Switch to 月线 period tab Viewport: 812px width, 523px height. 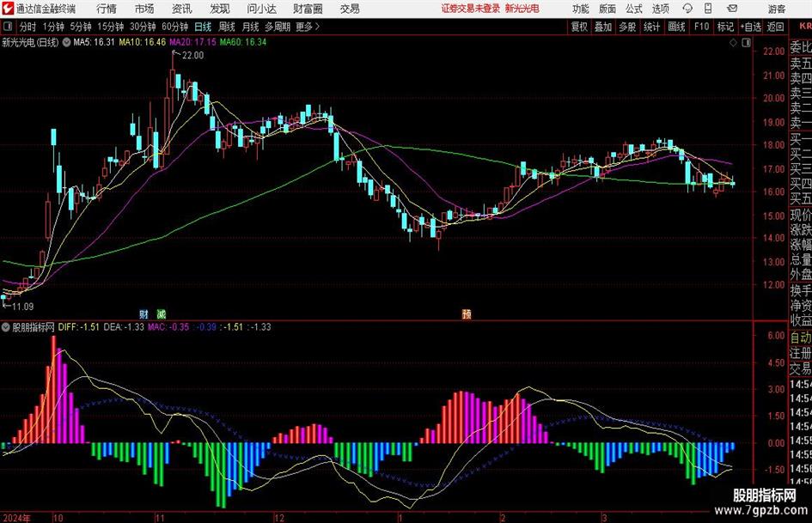click(x=250, y=27)
